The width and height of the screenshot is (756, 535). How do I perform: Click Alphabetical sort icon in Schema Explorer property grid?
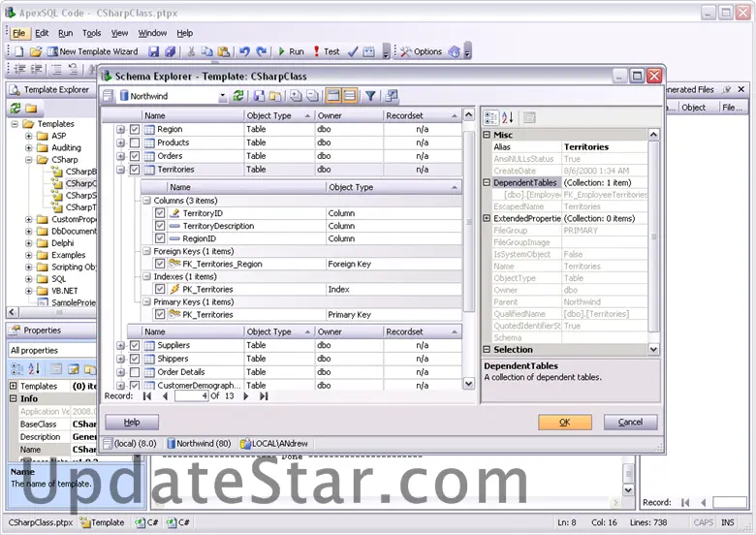508,117
